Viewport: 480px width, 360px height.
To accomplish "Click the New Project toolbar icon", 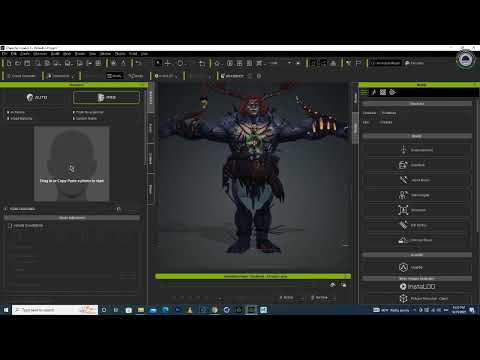I will click(9, 63).
